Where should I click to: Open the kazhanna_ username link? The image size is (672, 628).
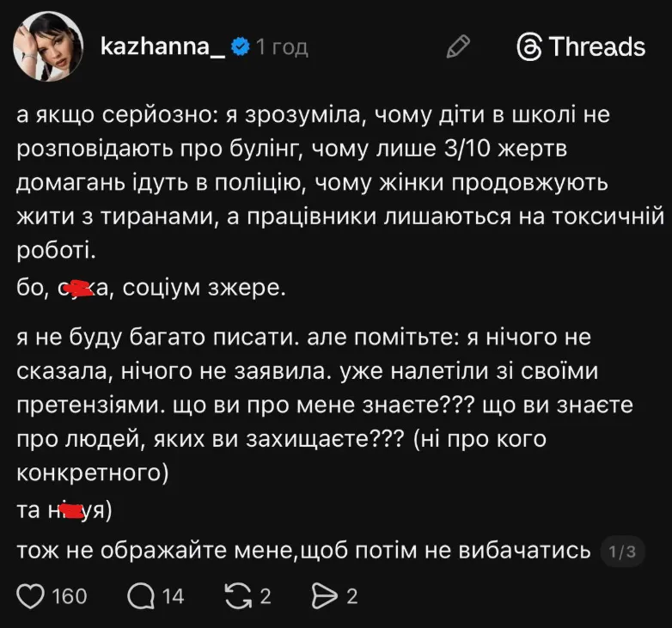pyautogui.click(x=162, y=46)
